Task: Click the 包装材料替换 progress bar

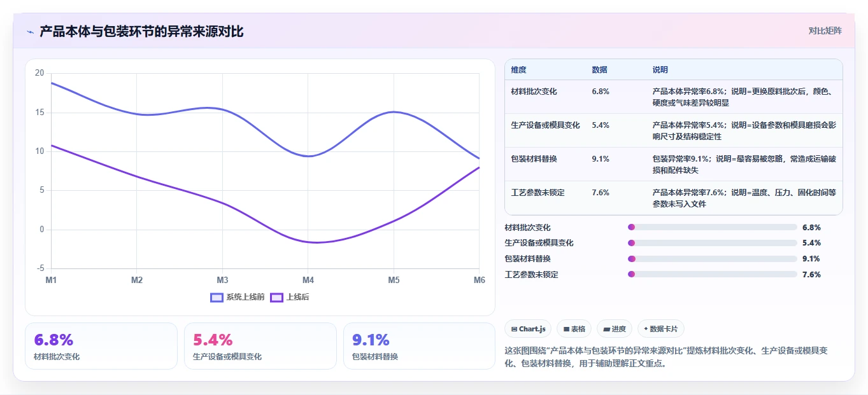Action: (713, 259)
